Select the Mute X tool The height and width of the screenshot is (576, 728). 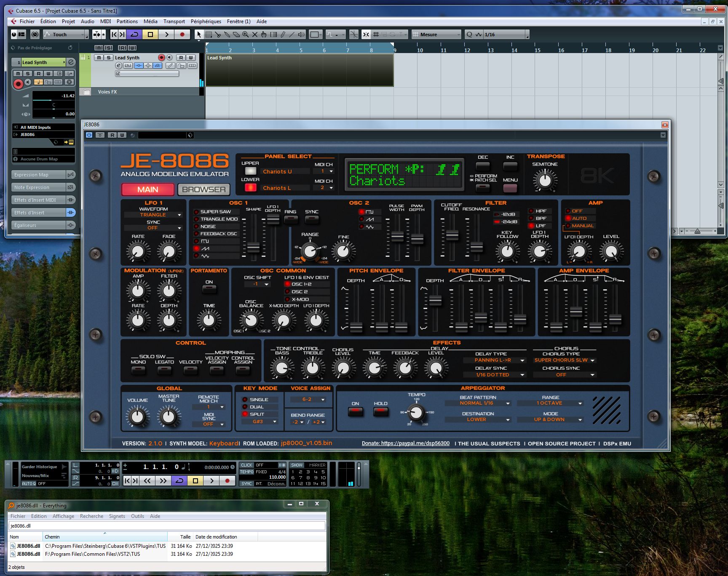tap(254, 35)
